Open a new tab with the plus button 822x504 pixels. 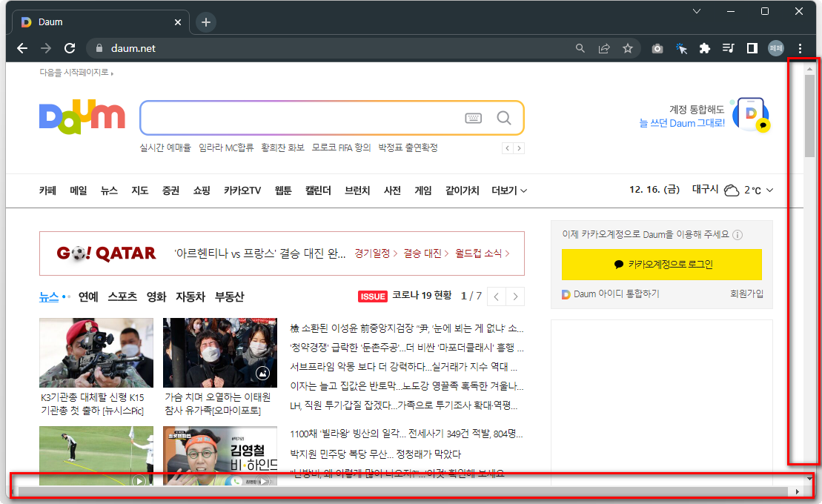(x=206, y=22)
